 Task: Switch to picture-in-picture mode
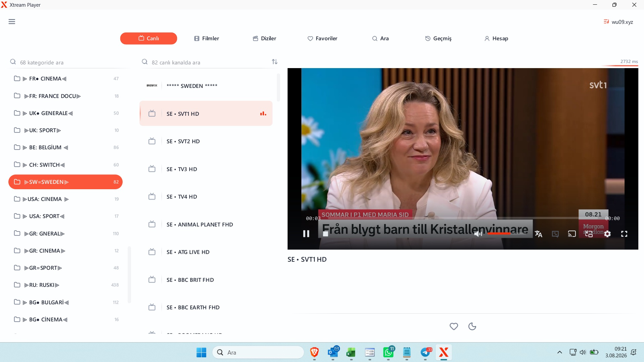[x=589, y=234]
